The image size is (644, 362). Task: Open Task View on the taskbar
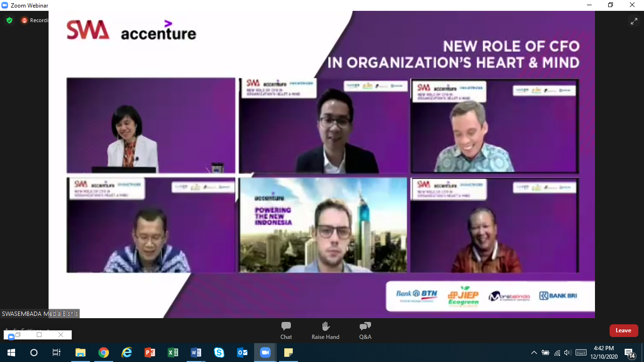pyautogui.click(x=56, y=353)
